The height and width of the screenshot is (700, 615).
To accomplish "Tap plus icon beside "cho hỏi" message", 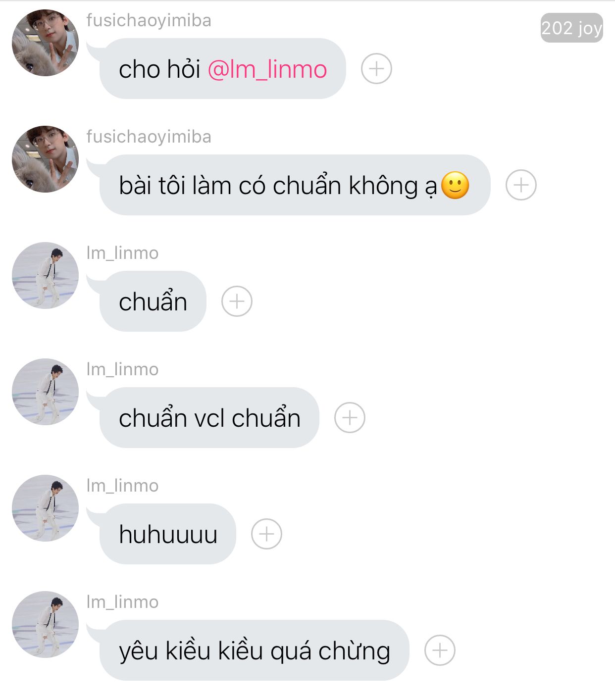I will click(376, 68).
